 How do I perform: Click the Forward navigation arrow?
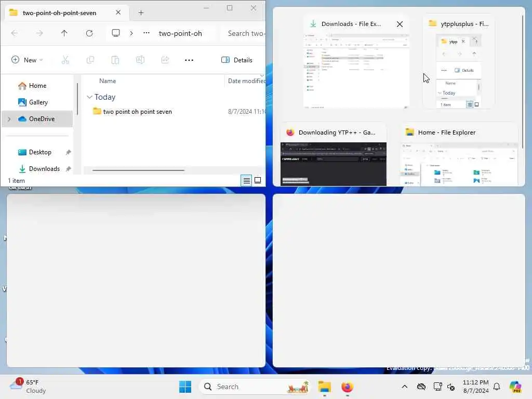[39, 33]
